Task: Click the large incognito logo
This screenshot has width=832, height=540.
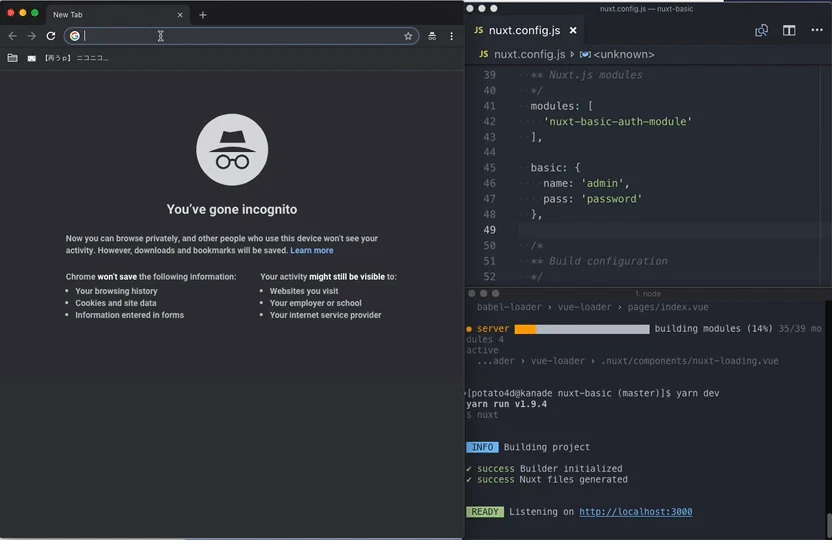Action: click(232, 150)
